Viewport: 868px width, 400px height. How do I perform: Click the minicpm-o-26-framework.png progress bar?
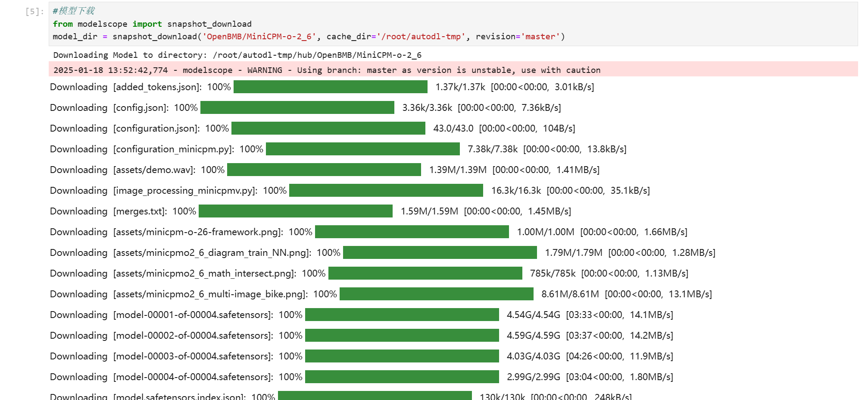412,232
